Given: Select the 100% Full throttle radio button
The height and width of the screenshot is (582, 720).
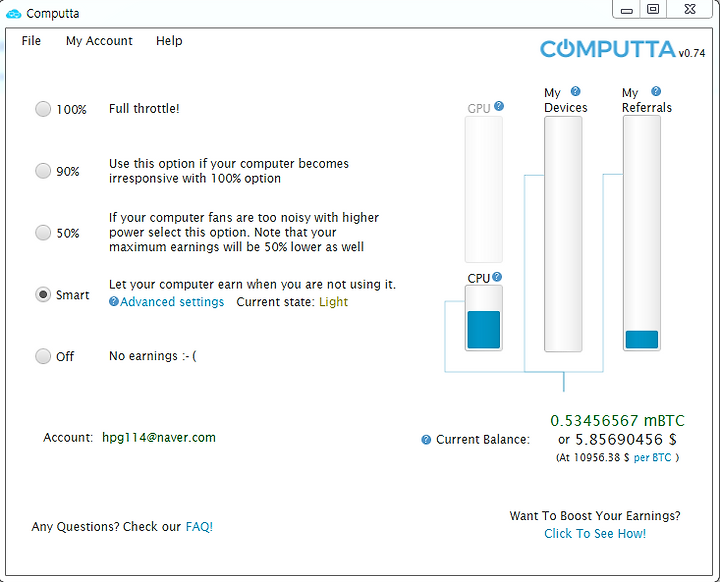Looking at the screenshot, I should click(x=43, y=109).
